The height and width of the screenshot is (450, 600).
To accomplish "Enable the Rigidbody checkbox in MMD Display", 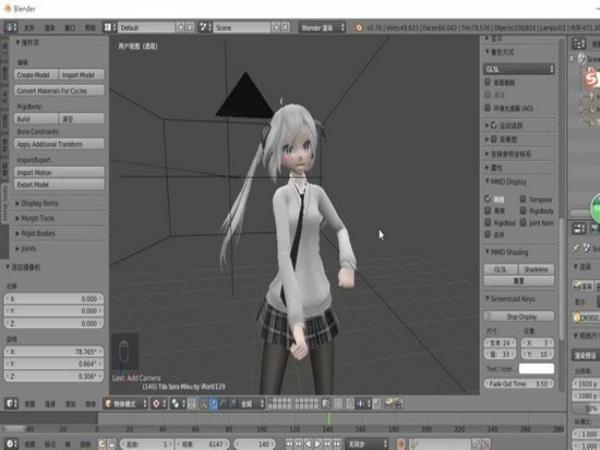I will (523, 211).
